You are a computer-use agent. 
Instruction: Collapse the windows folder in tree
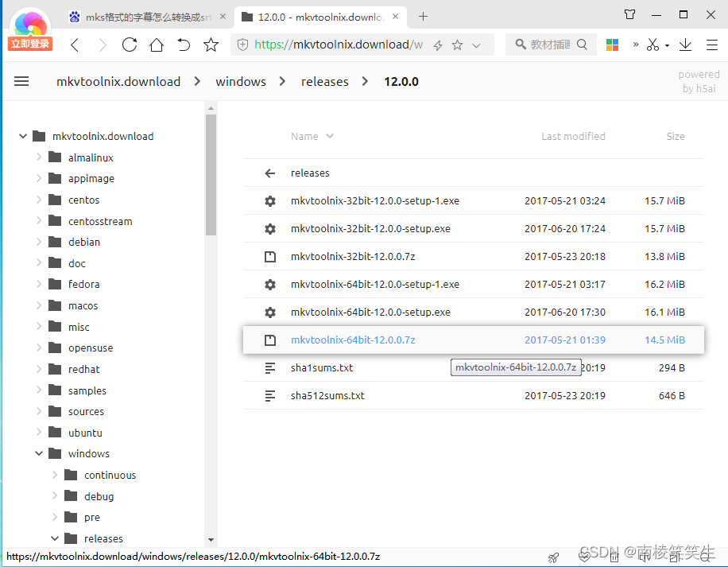coord(39,453)
